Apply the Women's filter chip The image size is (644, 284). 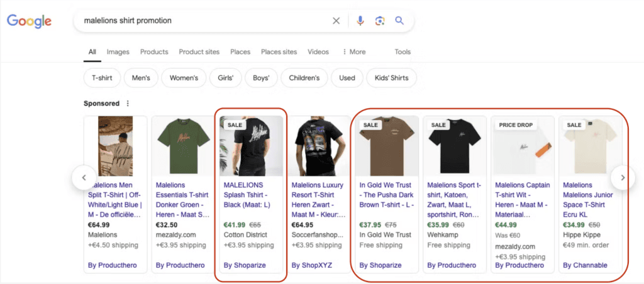click(184, 78)
